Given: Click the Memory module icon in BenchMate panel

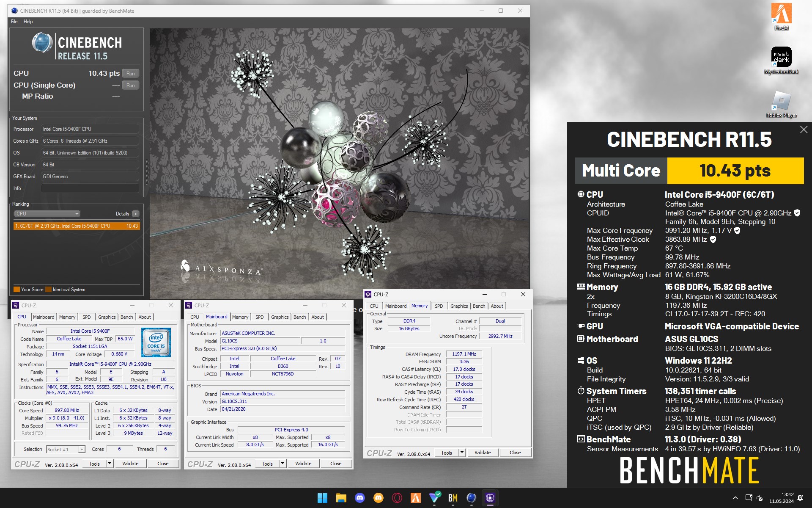Looking at the screenshot, I should point(581,287).
